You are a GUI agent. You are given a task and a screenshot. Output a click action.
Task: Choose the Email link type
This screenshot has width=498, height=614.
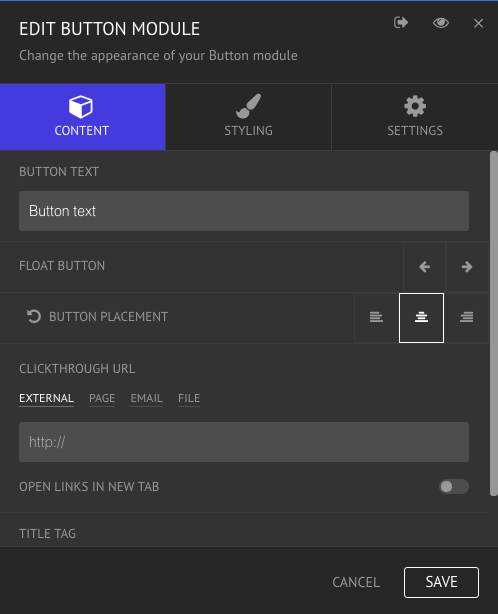(x=146, y=398)
